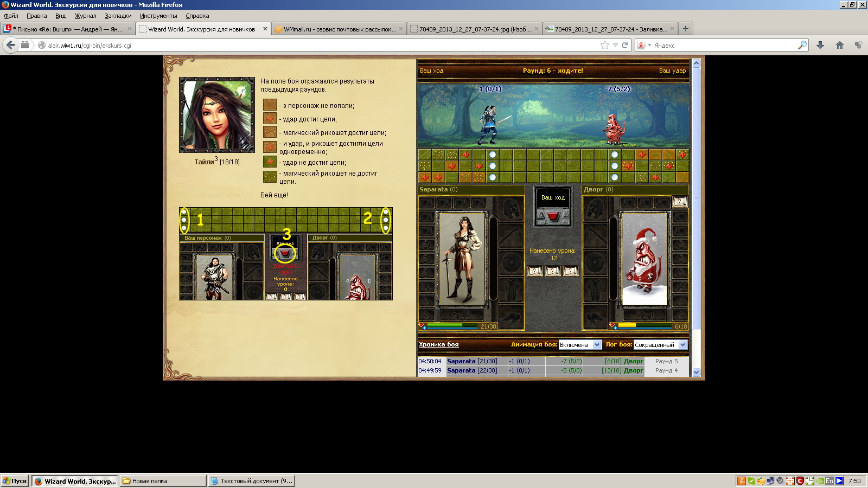Select Дворг's body armor slot

tap(595, 290)
